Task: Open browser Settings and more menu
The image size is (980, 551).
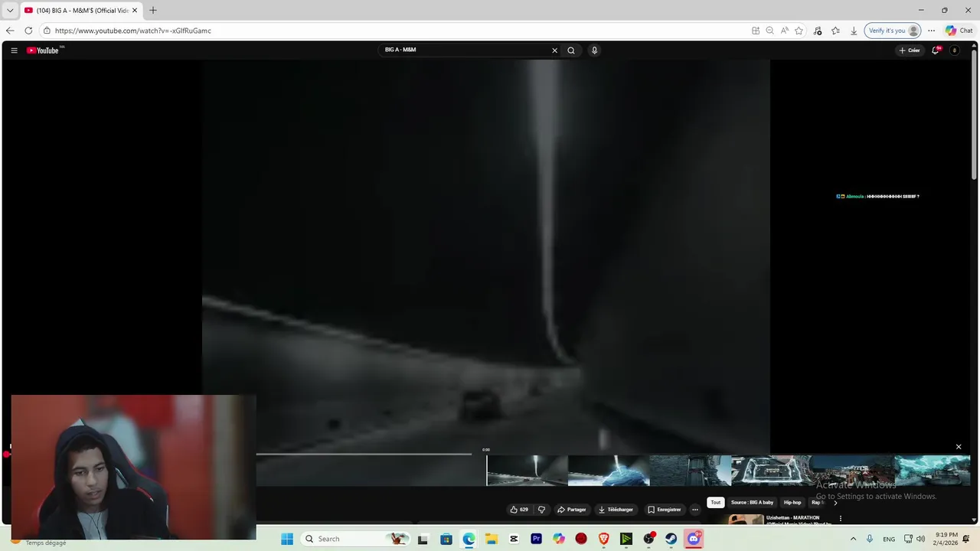Action: pyautogui.click(x=931, y=31)
